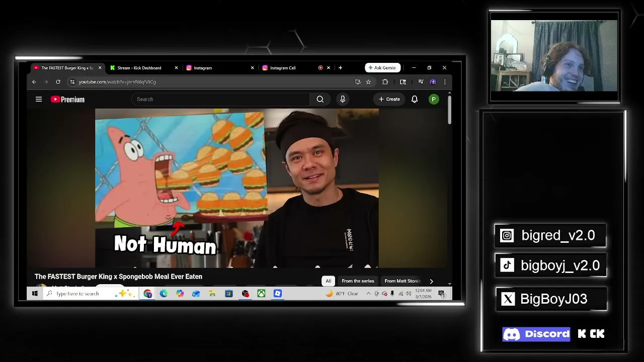The width and height of the screenshot is (644, 362).
Task: Select the All filter chip
Action: click(x=328, y=281)
